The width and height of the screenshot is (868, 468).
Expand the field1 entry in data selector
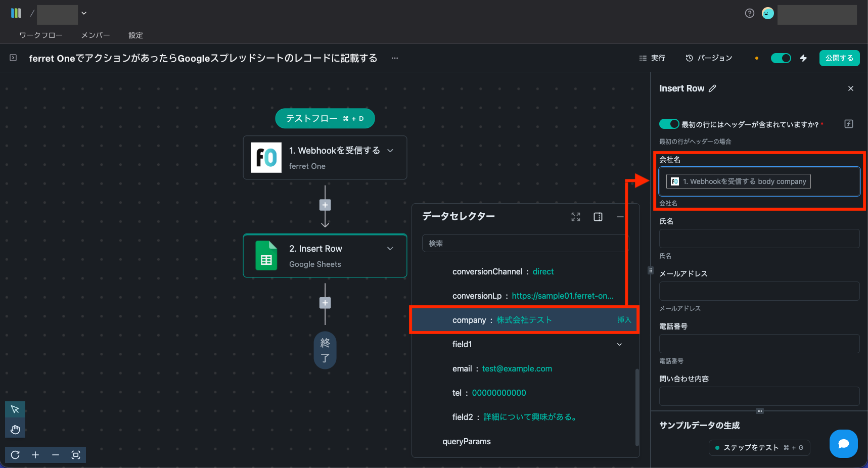click(619, 345)
